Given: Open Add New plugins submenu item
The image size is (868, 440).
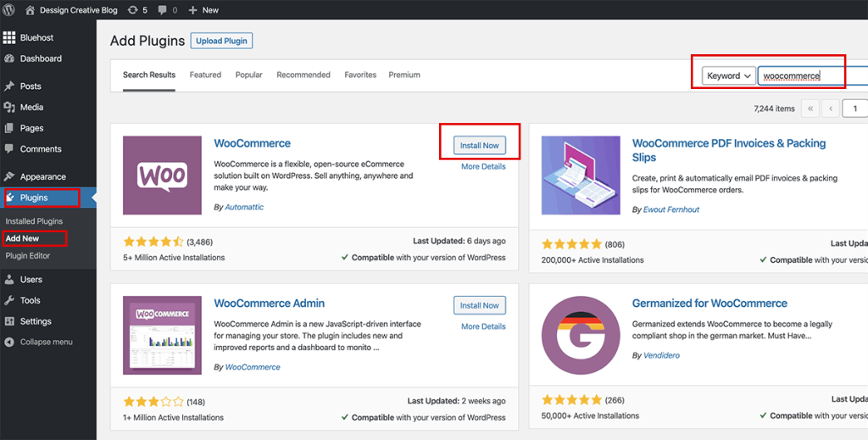Looking at the screenshot, I should [22, 238].
